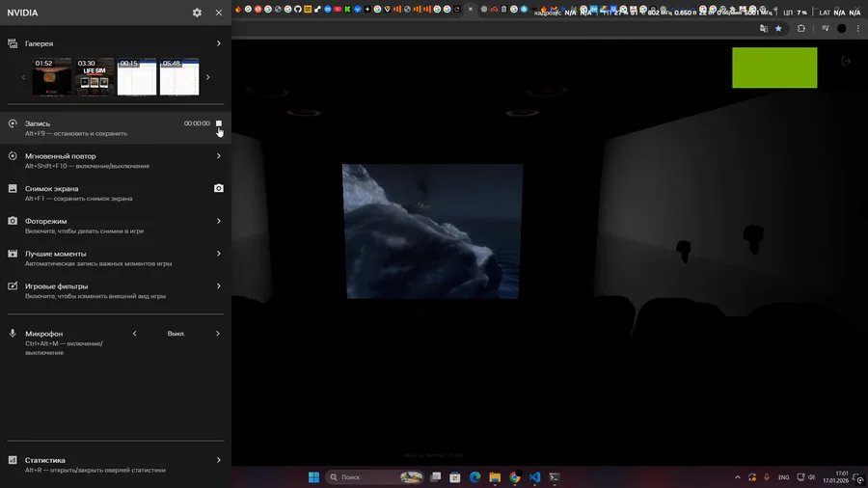Switch to the GitHub browser tab
Image resolution: width=868 pixels, height=488 pixels.
click(x=298, y=9)
